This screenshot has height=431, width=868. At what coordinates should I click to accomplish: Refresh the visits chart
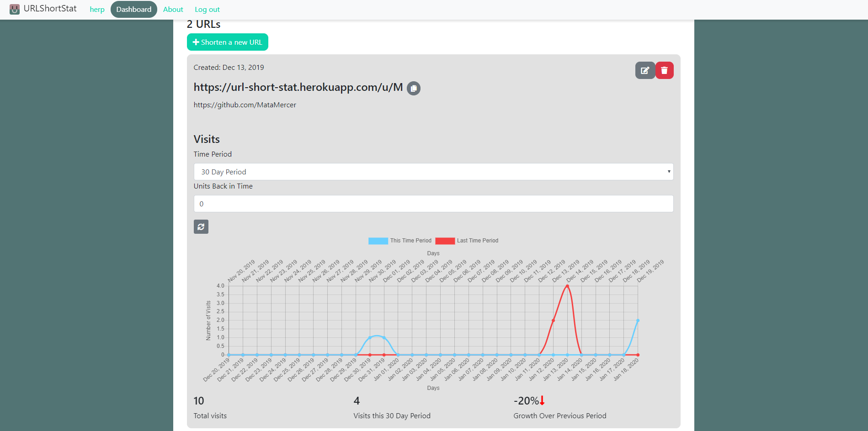[201, 227]
